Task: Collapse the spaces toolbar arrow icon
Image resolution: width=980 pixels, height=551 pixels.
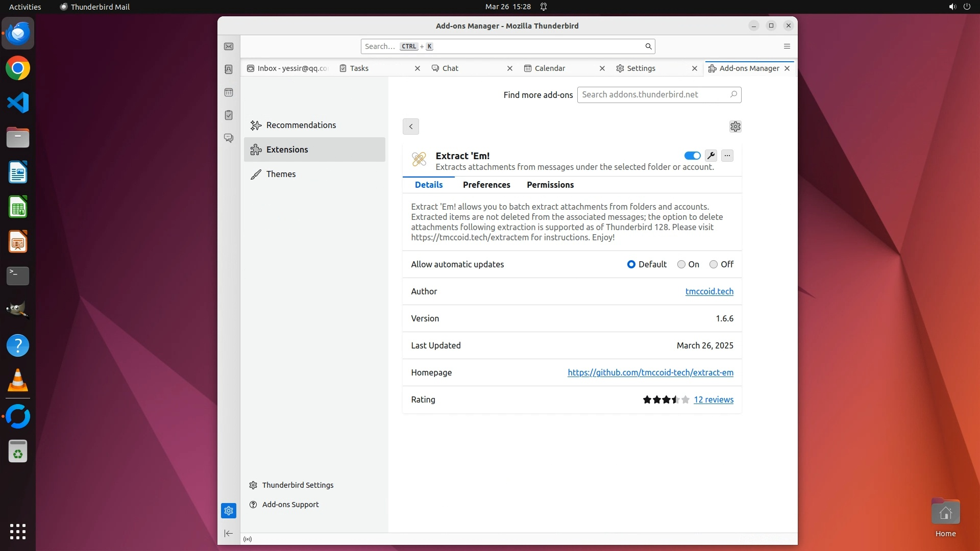Action: click(x=229, y=534)
